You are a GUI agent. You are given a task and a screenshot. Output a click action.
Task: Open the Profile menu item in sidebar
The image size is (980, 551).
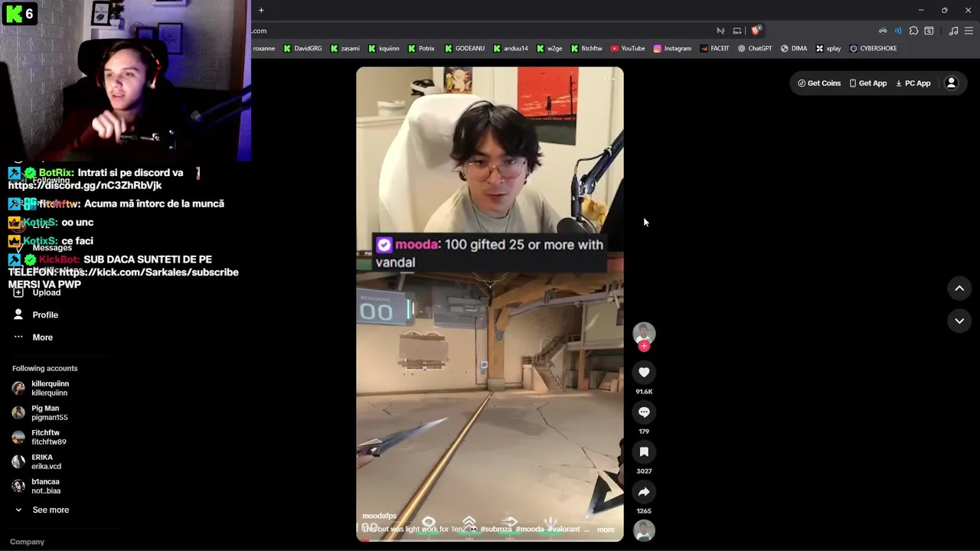pyautogui.click(x=36, y=315)
